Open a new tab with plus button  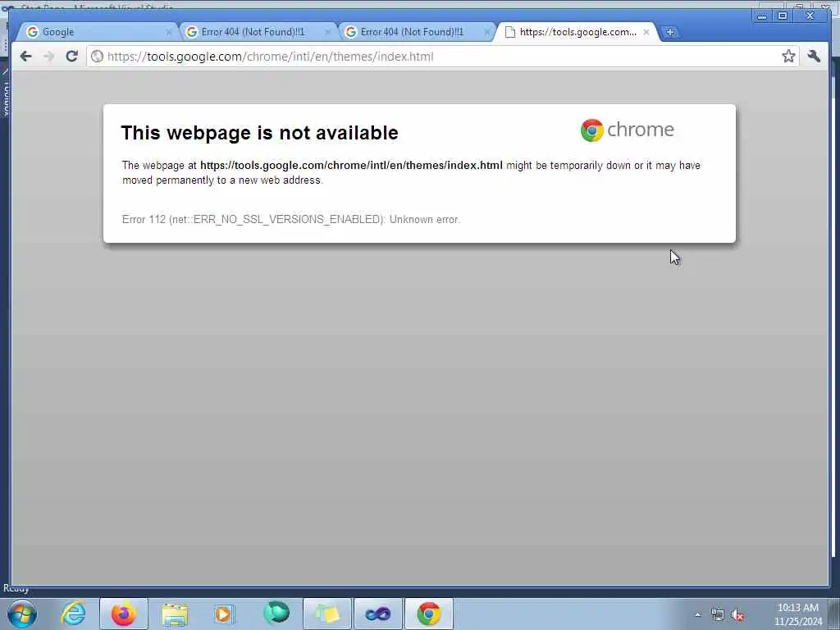coord(669,32)
